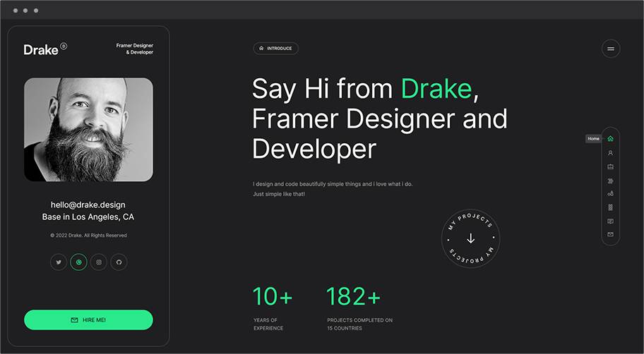Click the green Drake name in the headline
Image resolution: width=644 pixels, height=354 pixels.
(x=436, y=89)
